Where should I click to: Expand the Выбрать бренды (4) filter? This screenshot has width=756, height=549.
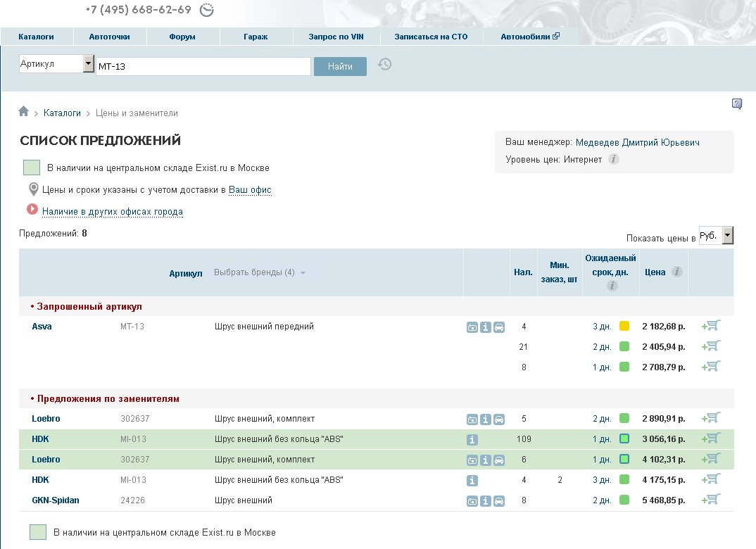click(x=260, y=272)
